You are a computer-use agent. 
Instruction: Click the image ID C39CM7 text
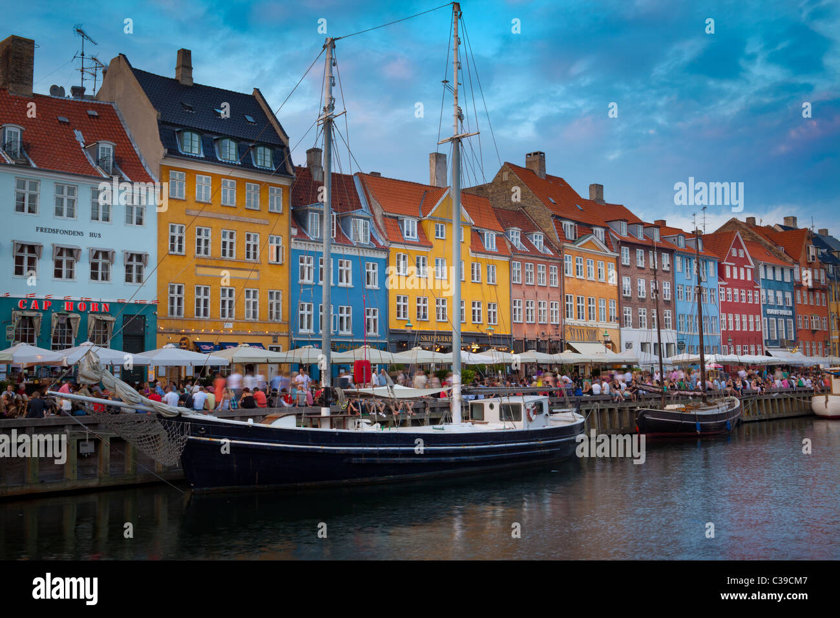(767, 581)
